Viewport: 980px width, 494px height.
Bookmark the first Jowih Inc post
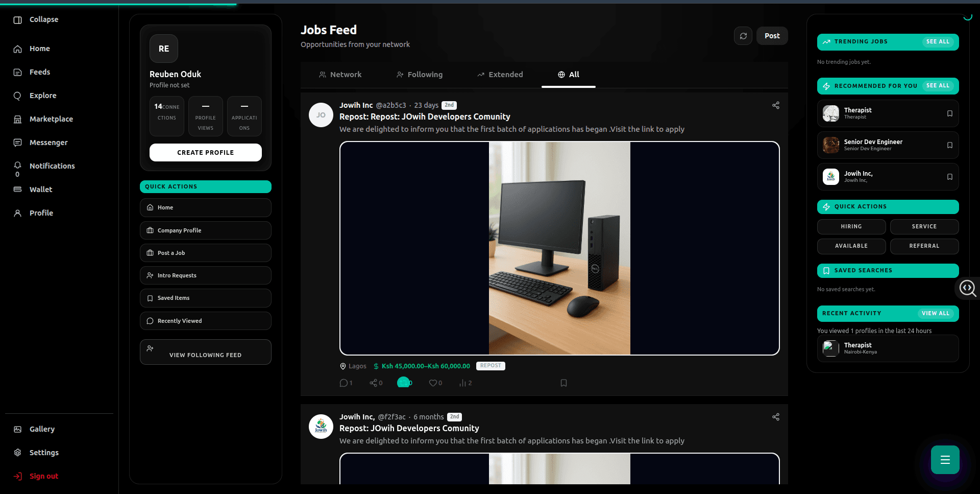(563, 383)
